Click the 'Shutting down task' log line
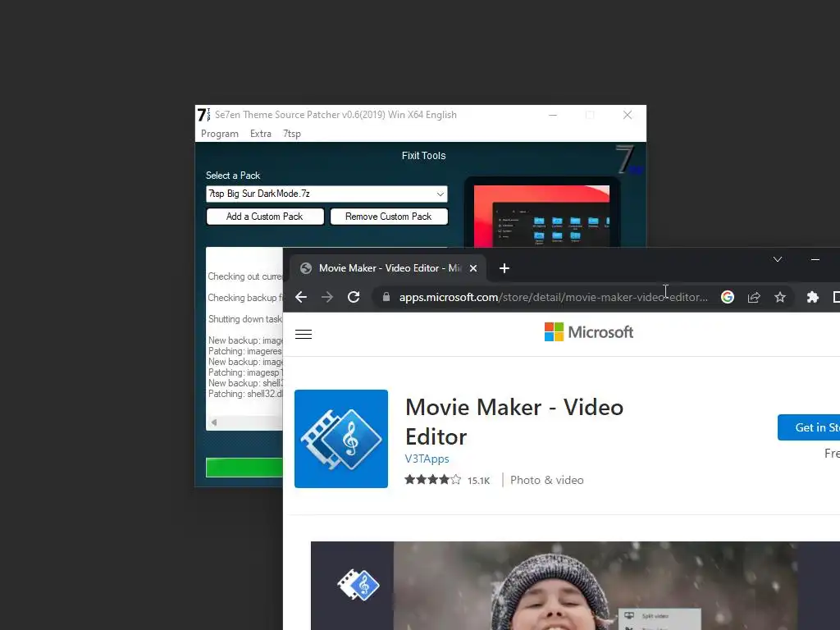Screen dimensions: 840x630 click(244, 319)
